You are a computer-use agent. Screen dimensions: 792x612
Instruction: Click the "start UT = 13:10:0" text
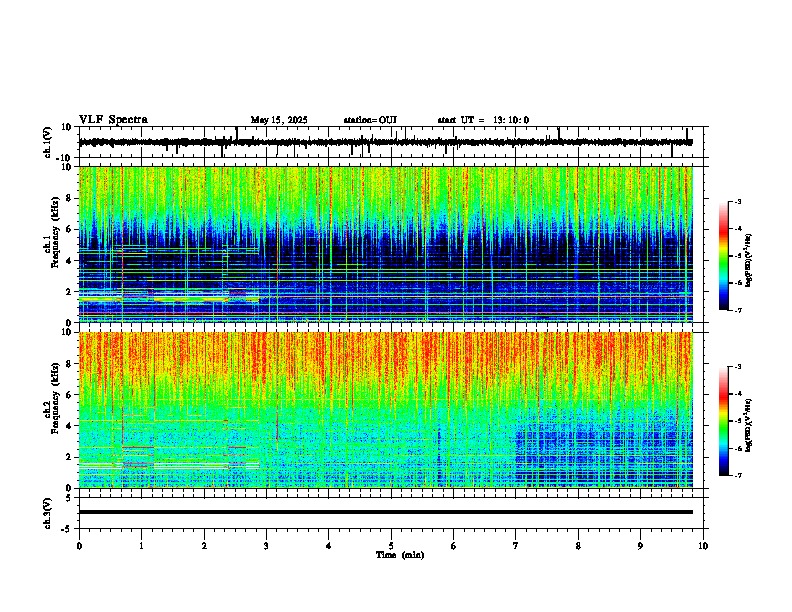[x=483, y=120]
